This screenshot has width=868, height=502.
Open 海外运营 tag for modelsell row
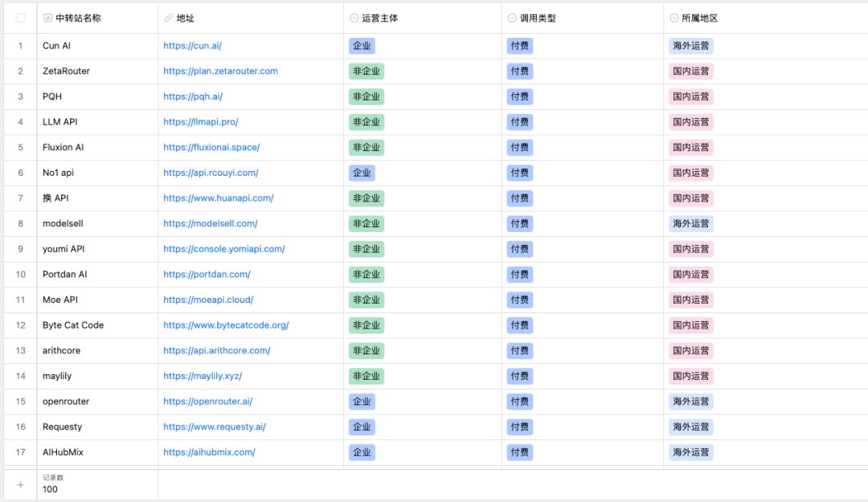[x=691, y=223]
